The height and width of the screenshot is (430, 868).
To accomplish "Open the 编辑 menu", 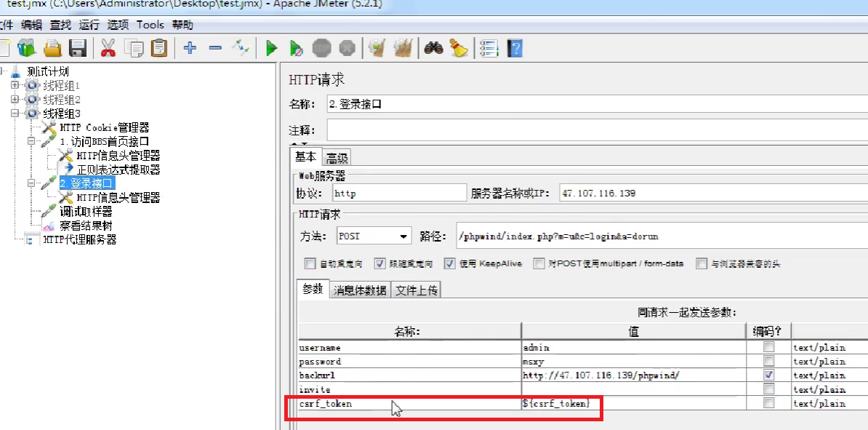I will point(31,25).
